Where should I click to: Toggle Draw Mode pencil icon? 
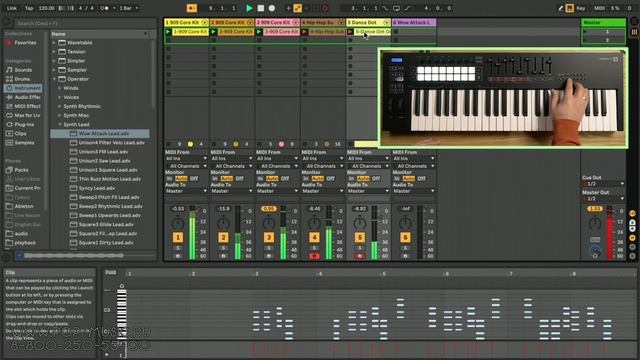point(561,8)
